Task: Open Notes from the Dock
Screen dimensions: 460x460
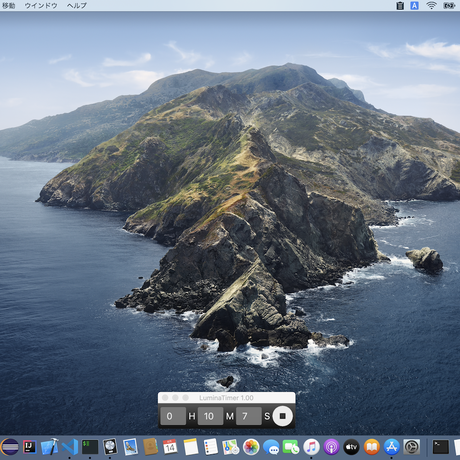Action: (191, 447)
